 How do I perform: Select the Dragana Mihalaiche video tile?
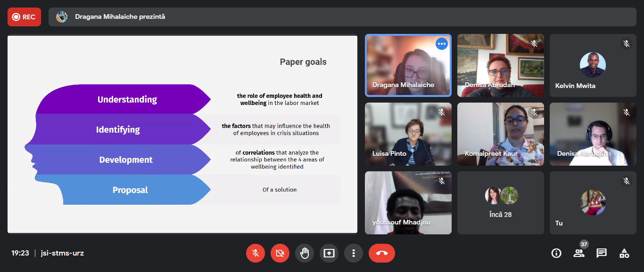click(408, 65)
